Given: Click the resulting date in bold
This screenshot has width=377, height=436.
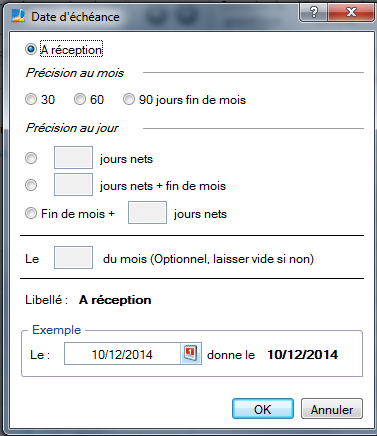Looking at the screenshot, I should point(303,354).
